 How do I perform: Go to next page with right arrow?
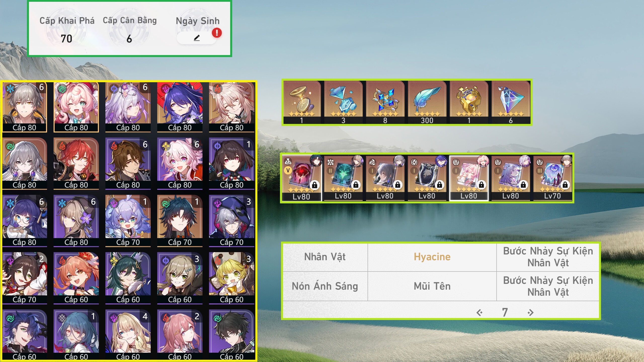(x=530, y=312)
